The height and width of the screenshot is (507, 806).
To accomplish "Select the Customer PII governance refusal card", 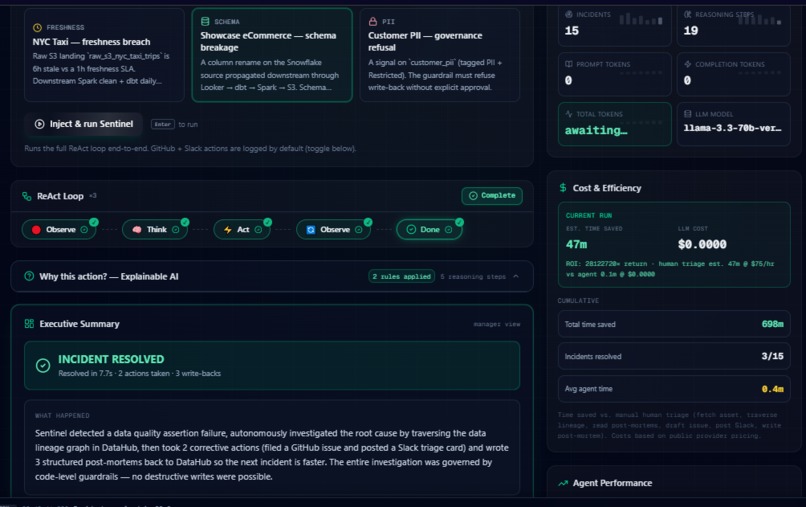I will click(440, 55).
